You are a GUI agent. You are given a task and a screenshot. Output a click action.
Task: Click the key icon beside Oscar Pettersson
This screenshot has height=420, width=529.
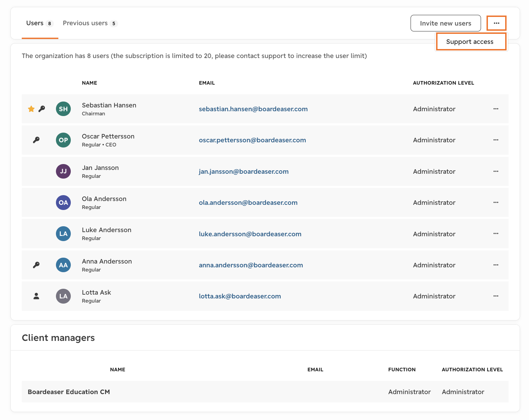(x=36, y=140)
